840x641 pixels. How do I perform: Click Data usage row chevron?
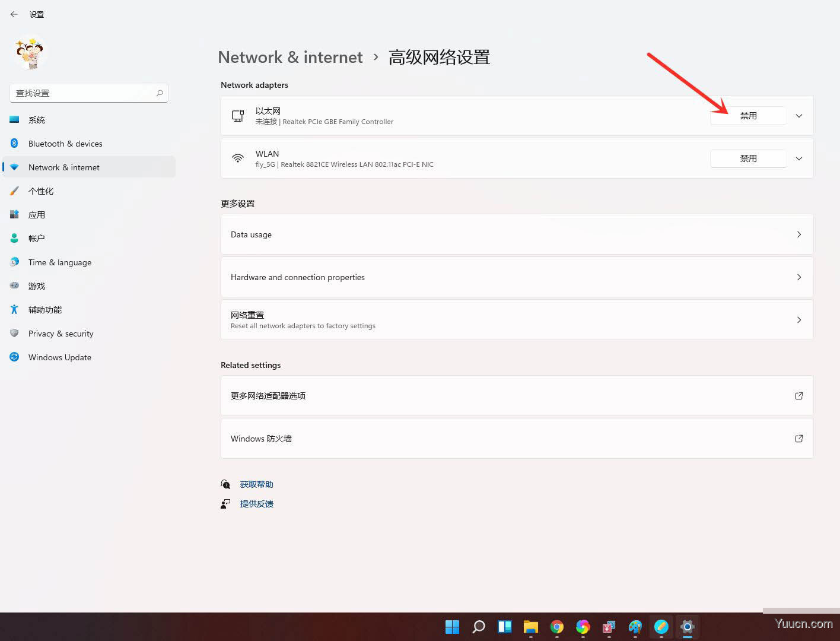click(799, 234)
